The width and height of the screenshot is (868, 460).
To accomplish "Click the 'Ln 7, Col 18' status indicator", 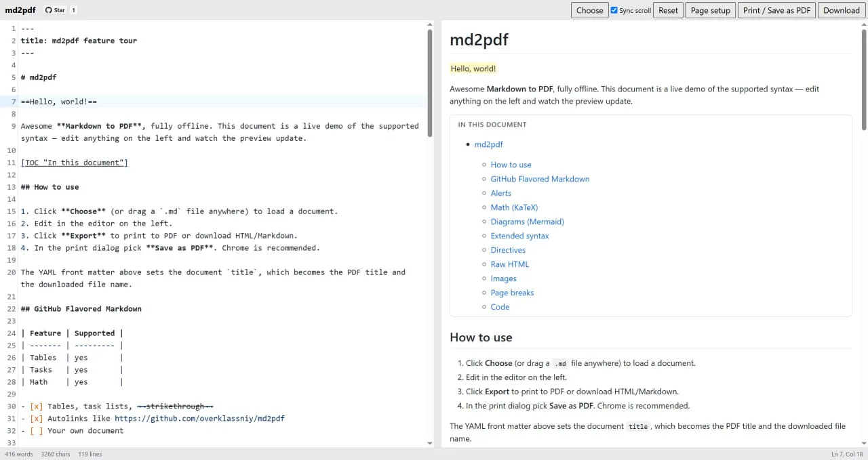I will click(x=847, y=454).
